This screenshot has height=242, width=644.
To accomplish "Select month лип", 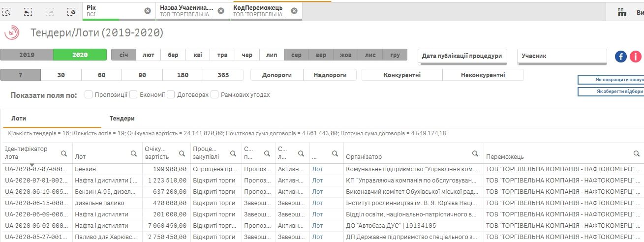I will coord(272,55).
